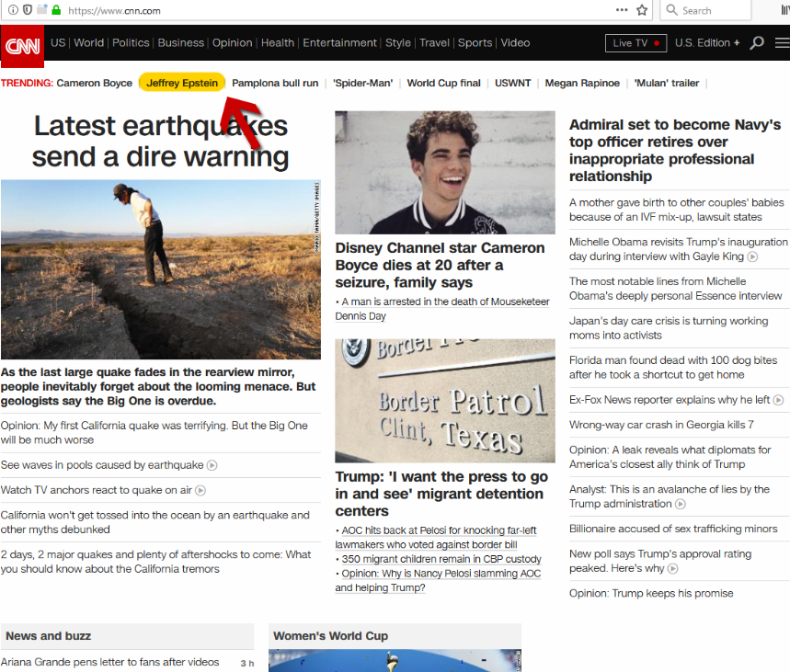Image resolution: width=790 pixels, height=672 pixels.
Task: Open the US section
Action: point(58,43)
